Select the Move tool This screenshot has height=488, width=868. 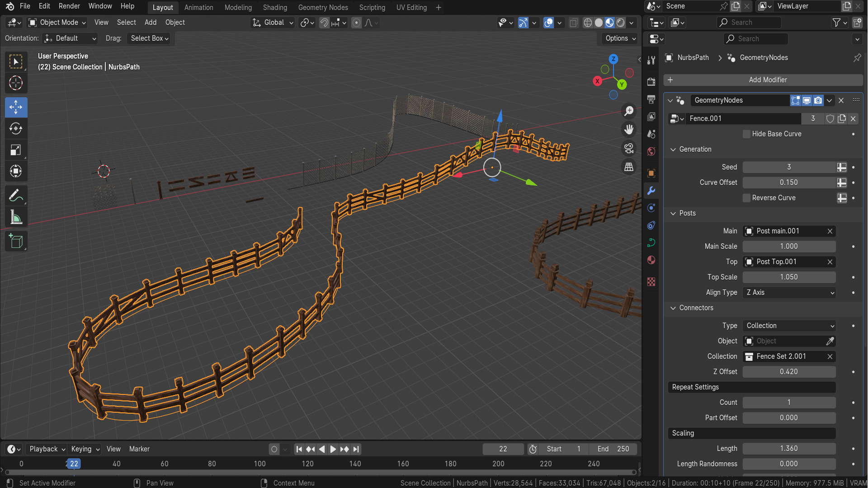coord(16,107)
